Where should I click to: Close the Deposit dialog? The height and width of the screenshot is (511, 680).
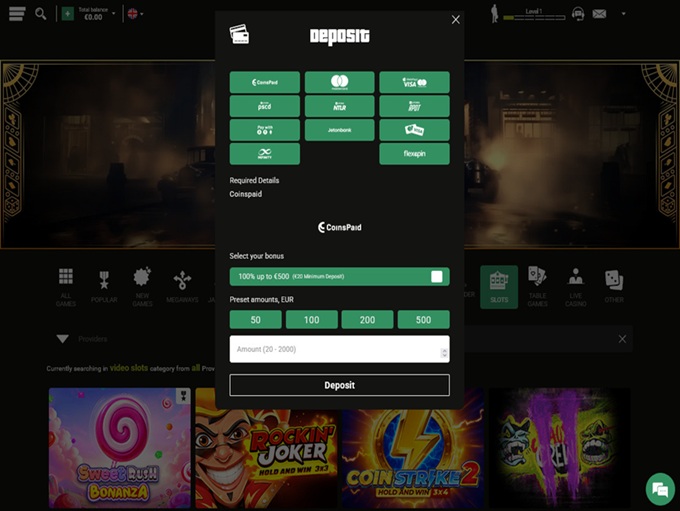click(x=456, y=19)
